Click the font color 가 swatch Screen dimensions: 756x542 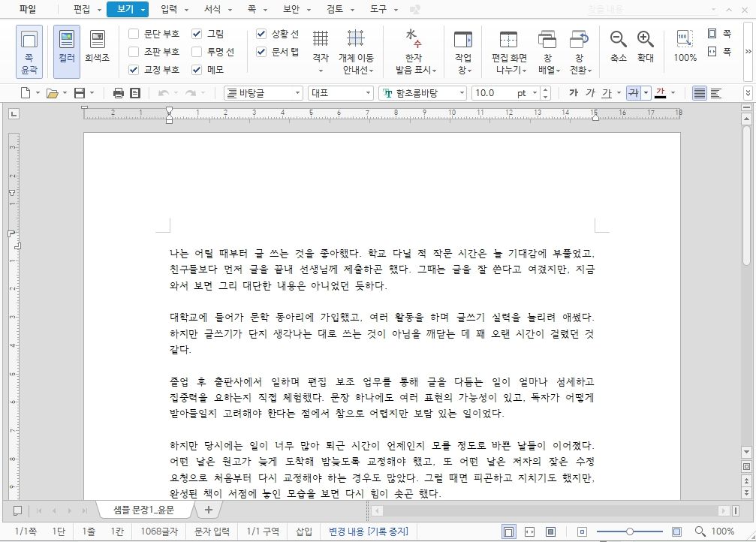pos(661,93)
